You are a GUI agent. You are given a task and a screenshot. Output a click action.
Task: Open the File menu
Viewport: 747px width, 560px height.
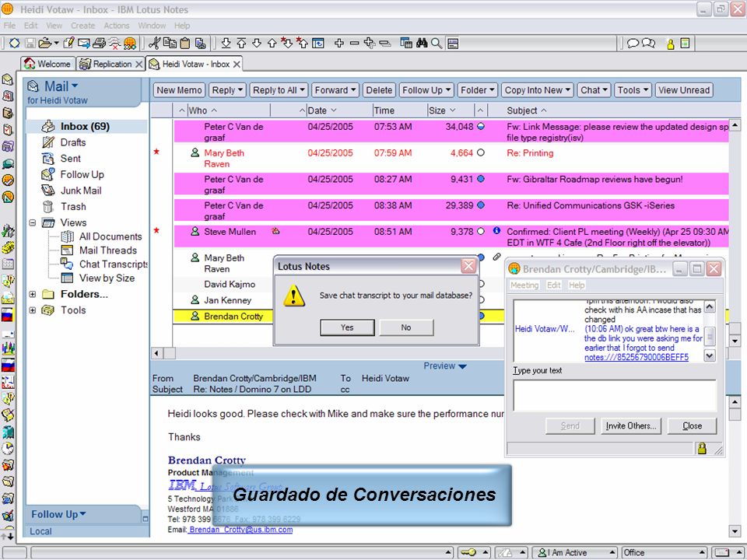tap(9, 25)
